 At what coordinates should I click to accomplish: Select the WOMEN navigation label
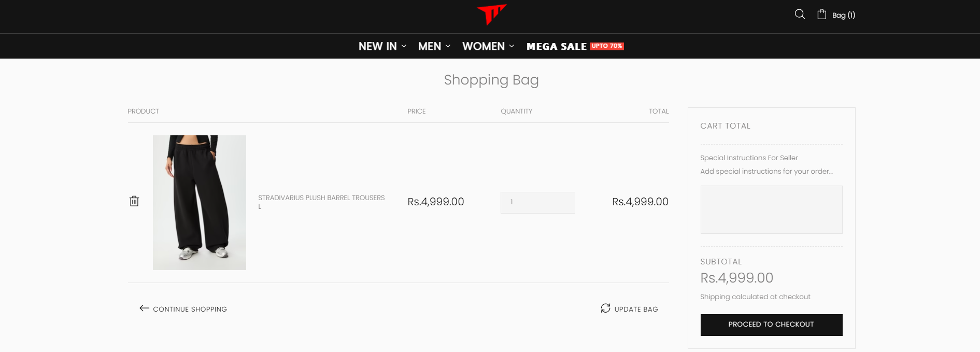483,46
